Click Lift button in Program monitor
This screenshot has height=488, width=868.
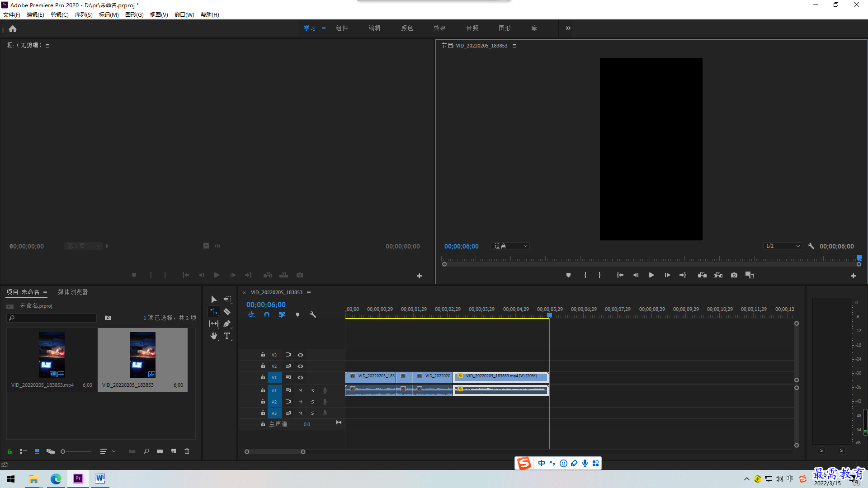[x=702, y=275]
